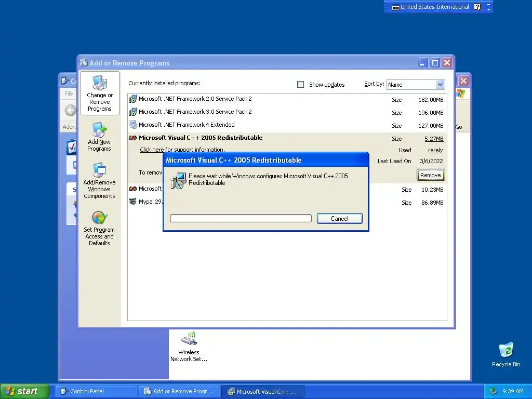Switch to Microsoft Visual C++ taskbar button

point(263,392)
